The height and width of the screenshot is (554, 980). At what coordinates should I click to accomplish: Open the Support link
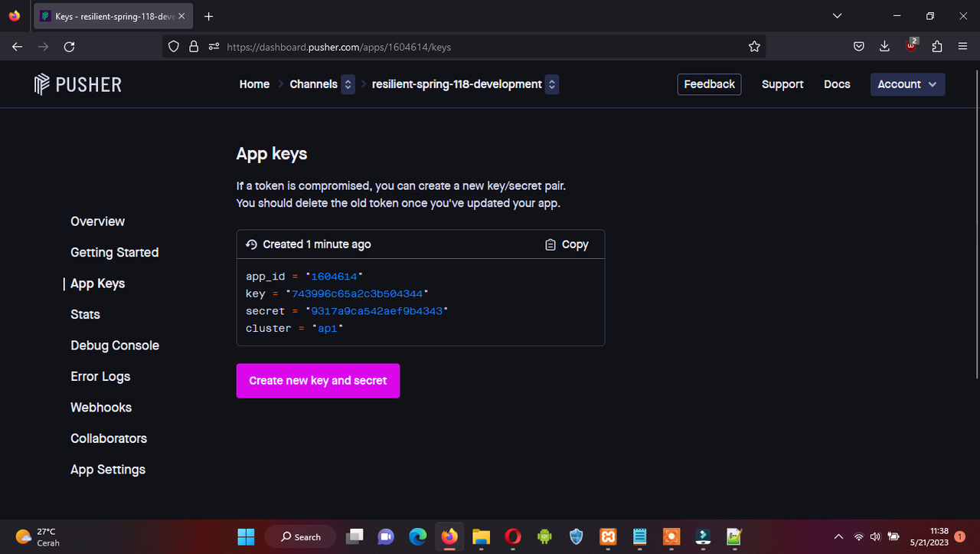point(782,84)
